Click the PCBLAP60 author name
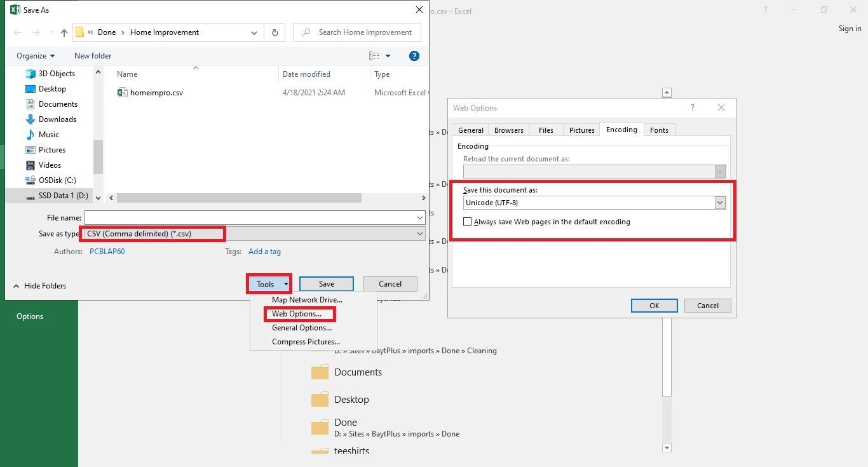The width and height of the screenshot is (868, 467). pyautogui.click(x=107, y=252)
